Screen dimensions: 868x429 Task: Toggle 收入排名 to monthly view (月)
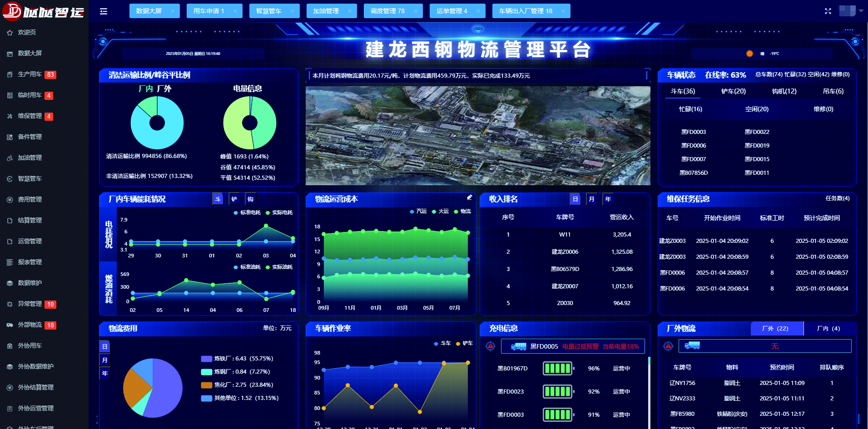[591, 199]
